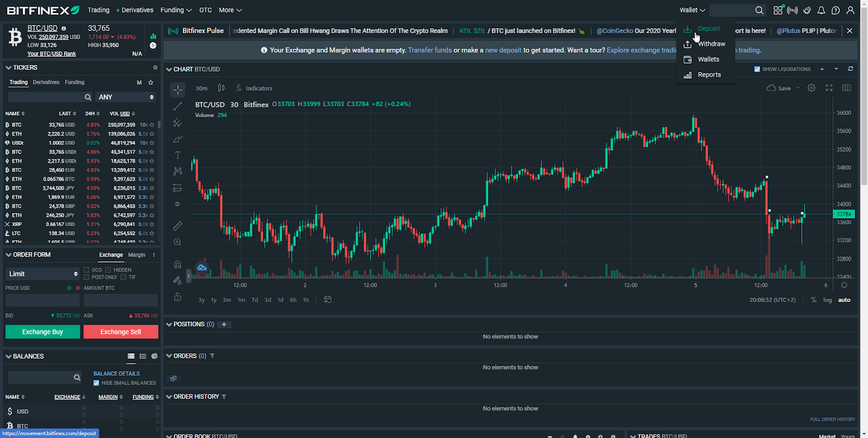868x438 pixels.
Task: Collapse the Chart BTC/USD panel
Action: click(x=169, y=69)
